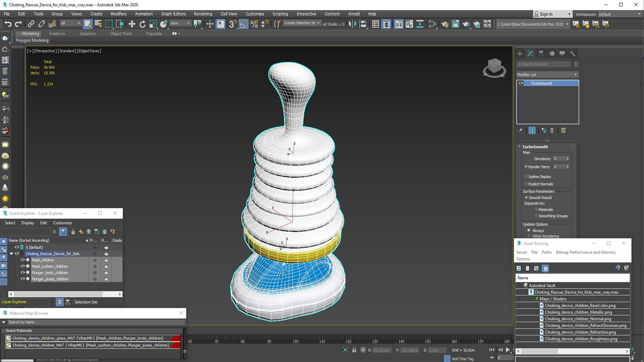Play the animation in the time controls
Image resolution: width=644 pixels, height=362 pixels.
(508, 350)
